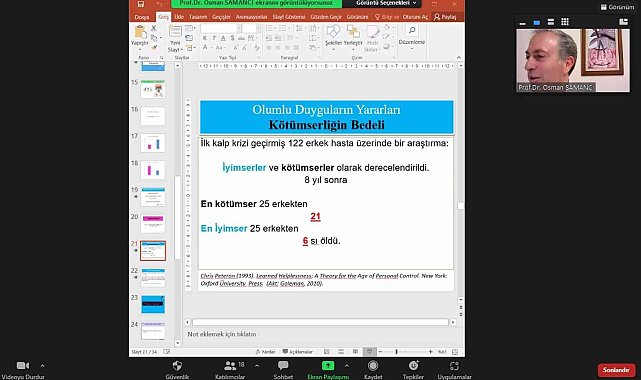
Task: Click the Videoyu Durdur camera icon
Action: tap(22, 366)
